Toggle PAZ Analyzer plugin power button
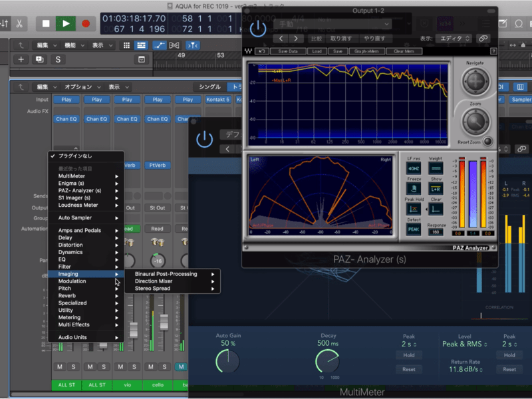532x399 pixels. tap(257, 29)
